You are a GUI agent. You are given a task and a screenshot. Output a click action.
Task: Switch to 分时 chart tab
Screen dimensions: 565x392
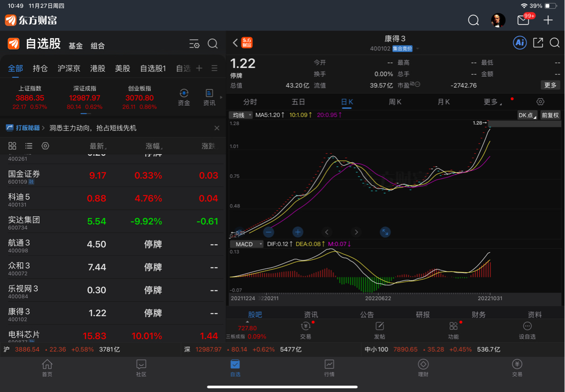pos(250,102)
